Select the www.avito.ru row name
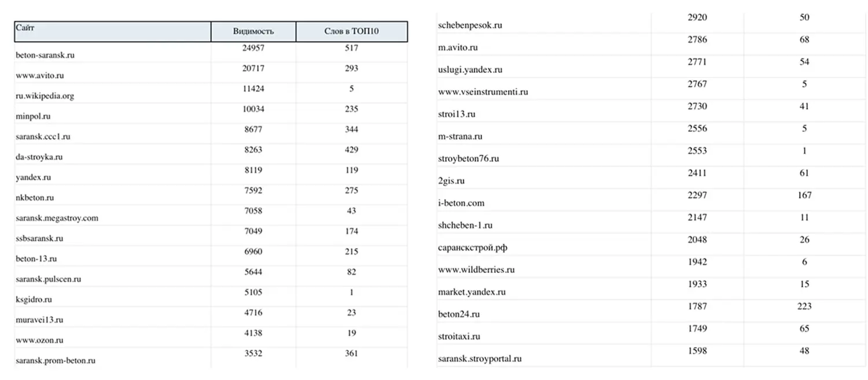Viewport: 868px width, 380px height. click(x=39, y=76)
